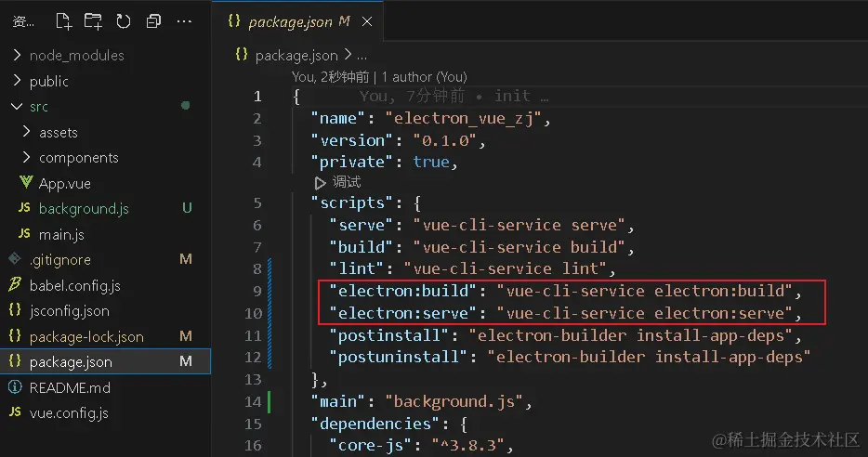Click the New File icon in explorer
This screenshot has width=868, height=457.
(x=64, y=21)
